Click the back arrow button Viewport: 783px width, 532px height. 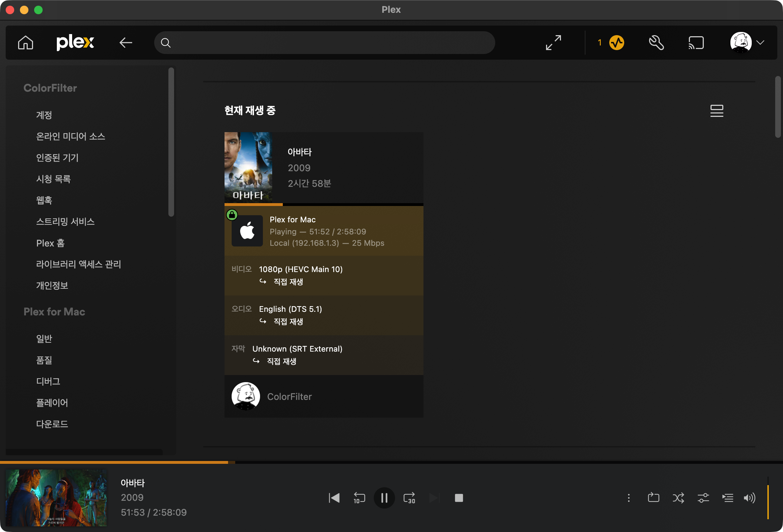point(125,43)
